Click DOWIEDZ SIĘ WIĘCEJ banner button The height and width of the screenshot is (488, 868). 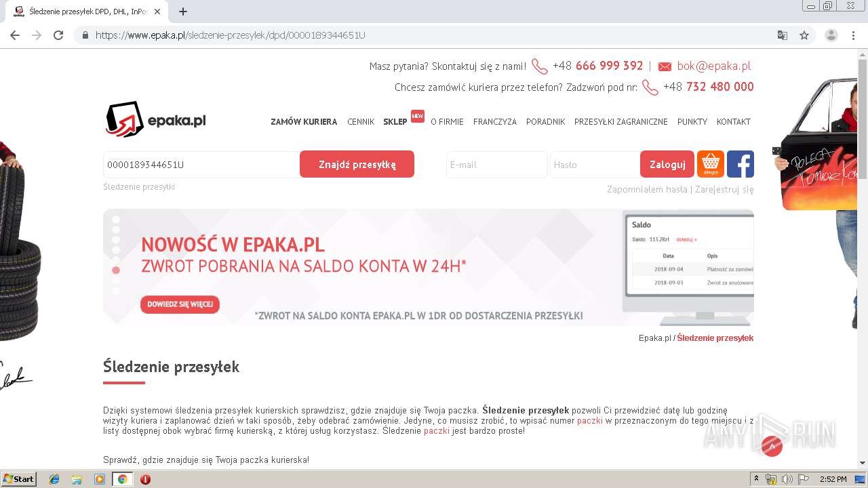coord(180,304)
